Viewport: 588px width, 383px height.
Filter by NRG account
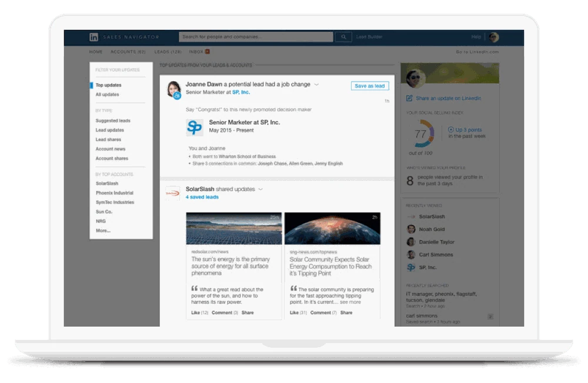(x=101, y=221)
